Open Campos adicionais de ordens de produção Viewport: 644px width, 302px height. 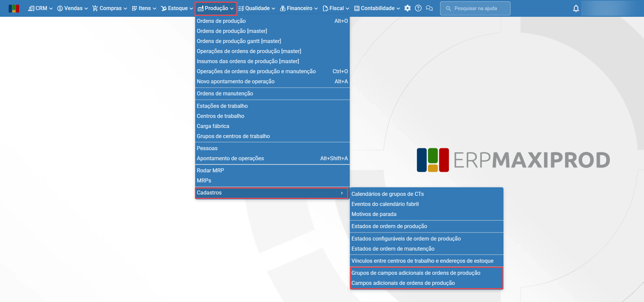pyautogui.click(x=427, y=283)
